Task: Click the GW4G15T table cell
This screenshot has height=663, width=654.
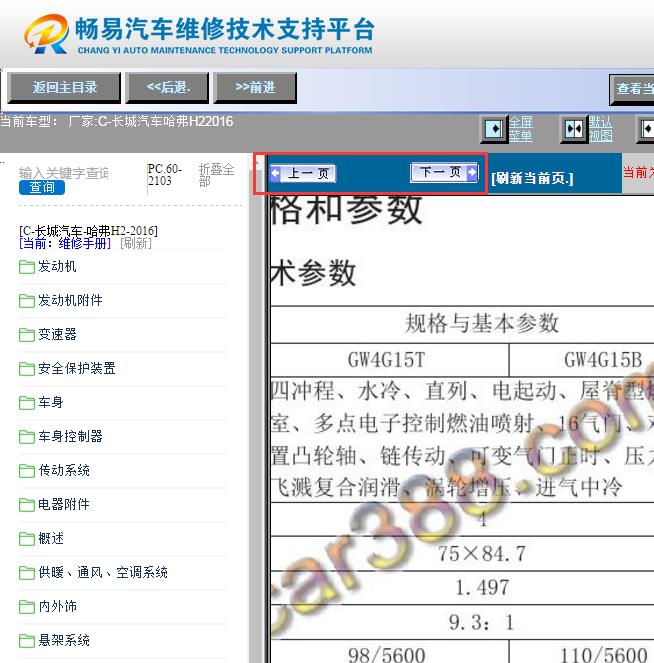Action: coord(389,360)
